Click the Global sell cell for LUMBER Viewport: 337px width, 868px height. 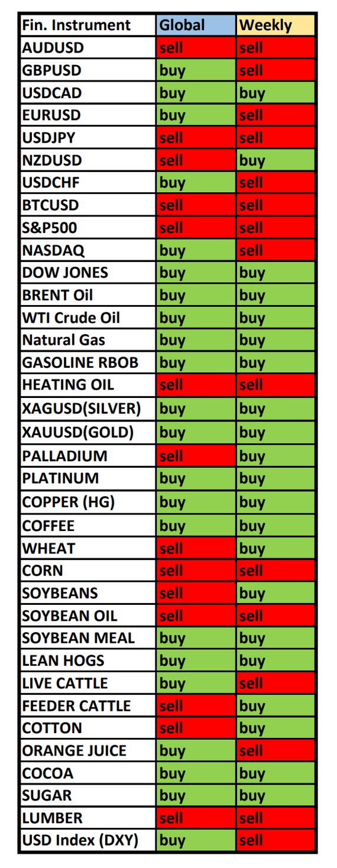coord(196,818)
